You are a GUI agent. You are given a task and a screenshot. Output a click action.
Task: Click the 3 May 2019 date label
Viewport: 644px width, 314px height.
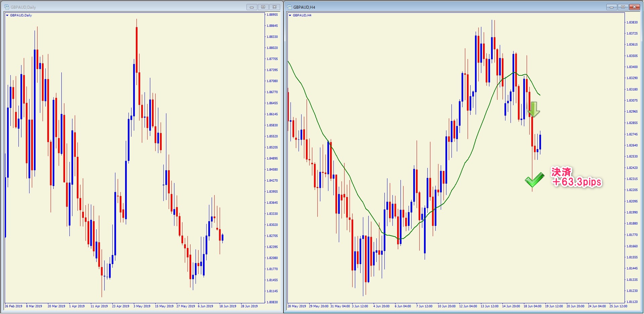pyautogui.click(x=142, y=306)
